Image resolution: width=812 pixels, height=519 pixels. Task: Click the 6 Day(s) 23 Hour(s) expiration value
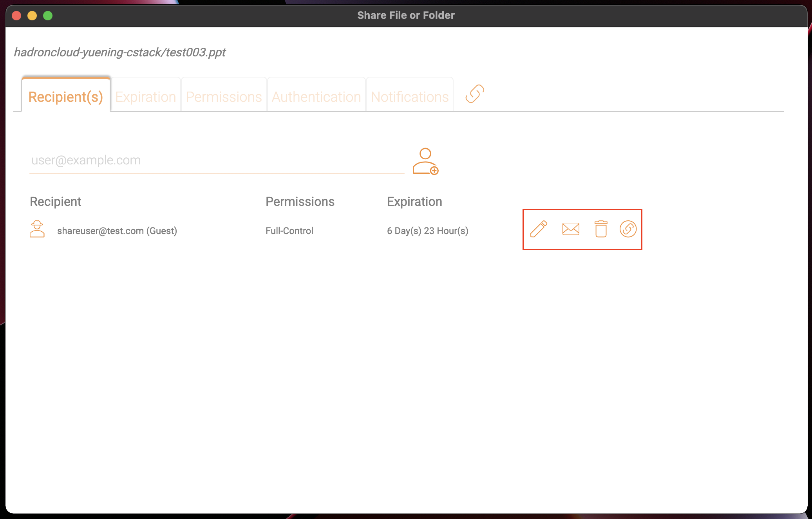click(428, 231)
